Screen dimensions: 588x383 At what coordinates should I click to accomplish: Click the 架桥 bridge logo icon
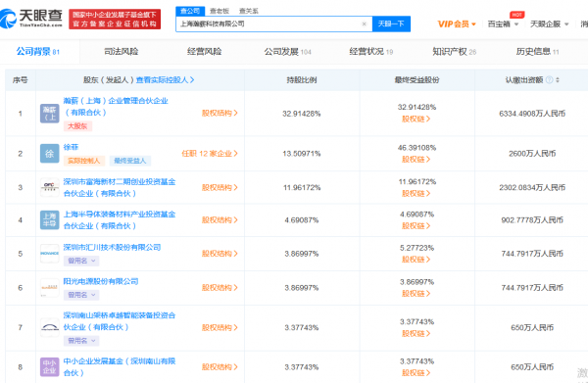click(x=50, y=327)
